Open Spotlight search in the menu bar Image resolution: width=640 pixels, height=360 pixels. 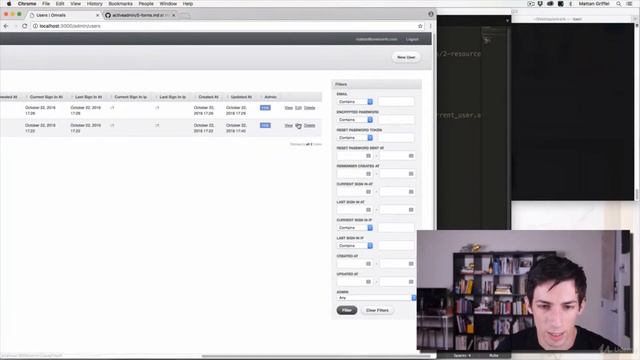pos(618,4)
